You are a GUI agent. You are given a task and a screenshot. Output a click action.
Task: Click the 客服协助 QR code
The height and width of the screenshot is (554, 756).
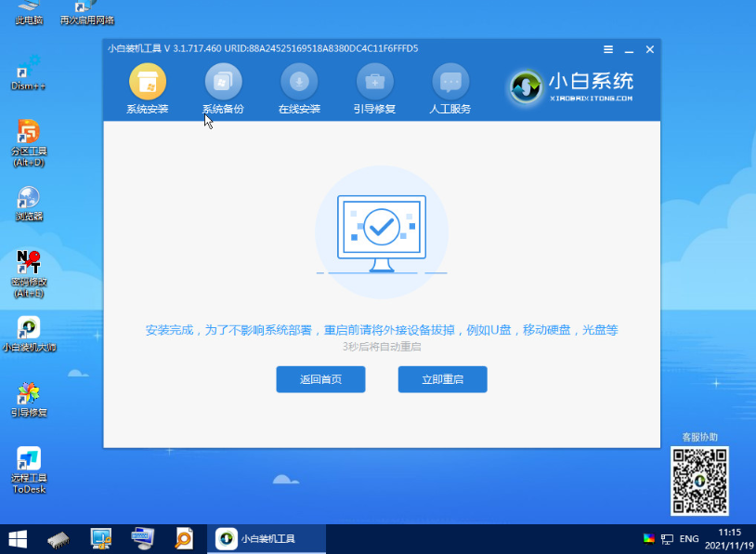tap(699, 481)
